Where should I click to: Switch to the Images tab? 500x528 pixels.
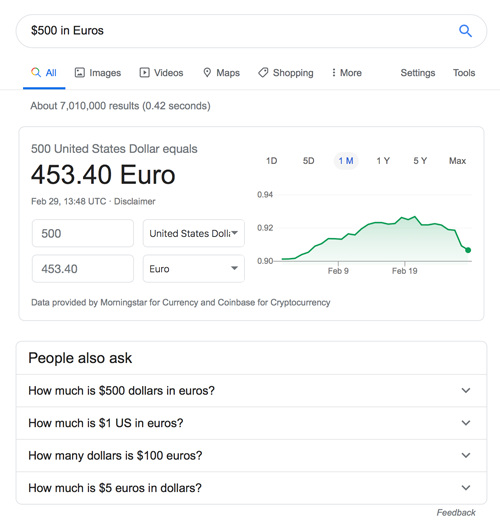pos(98,73)
